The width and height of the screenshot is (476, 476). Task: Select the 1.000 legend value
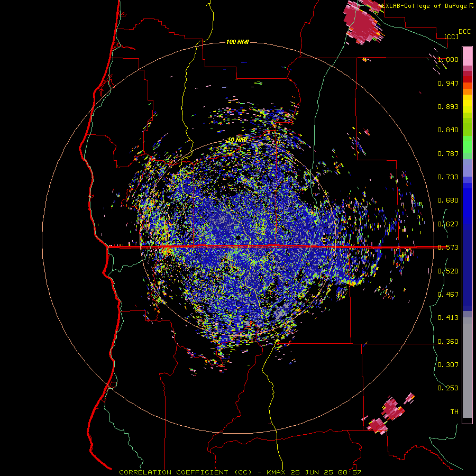(x=448, y=59)
